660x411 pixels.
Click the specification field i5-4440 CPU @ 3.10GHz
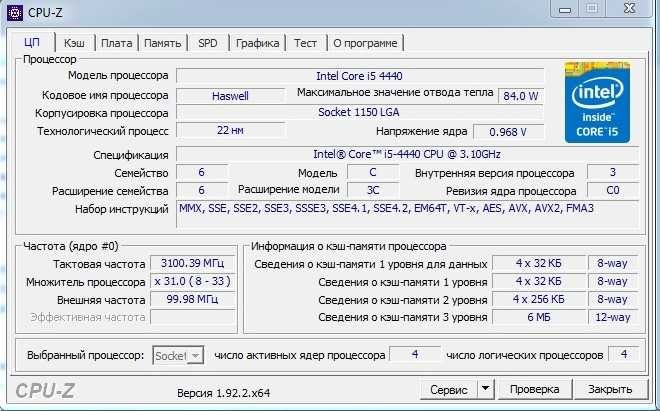tap(407, 154)
